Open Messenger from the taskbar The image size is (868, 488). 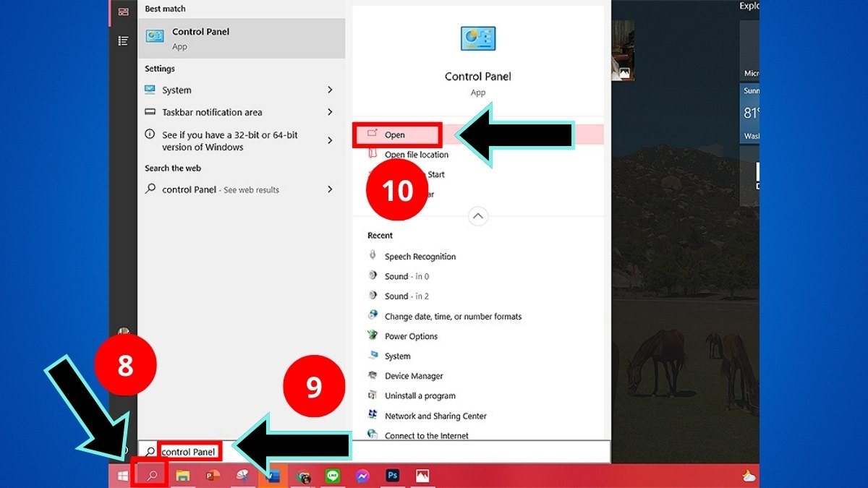point(362,476)
